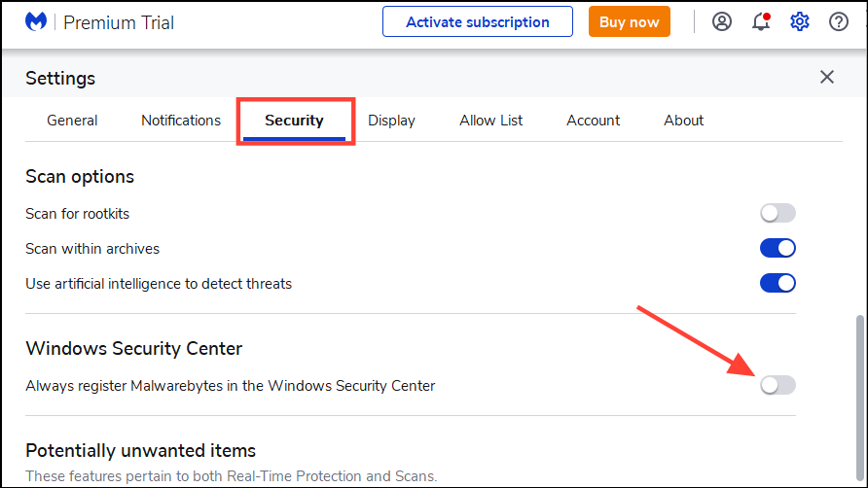
Task: Switch to the General tab
Action: click(x=72, y=121)
